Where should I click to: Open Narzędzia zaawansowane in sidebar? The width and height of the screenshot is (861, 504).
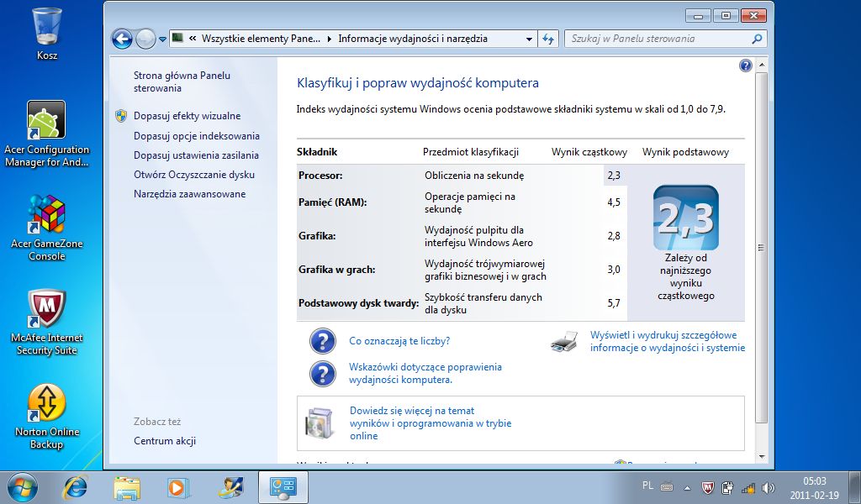[189, 193]
